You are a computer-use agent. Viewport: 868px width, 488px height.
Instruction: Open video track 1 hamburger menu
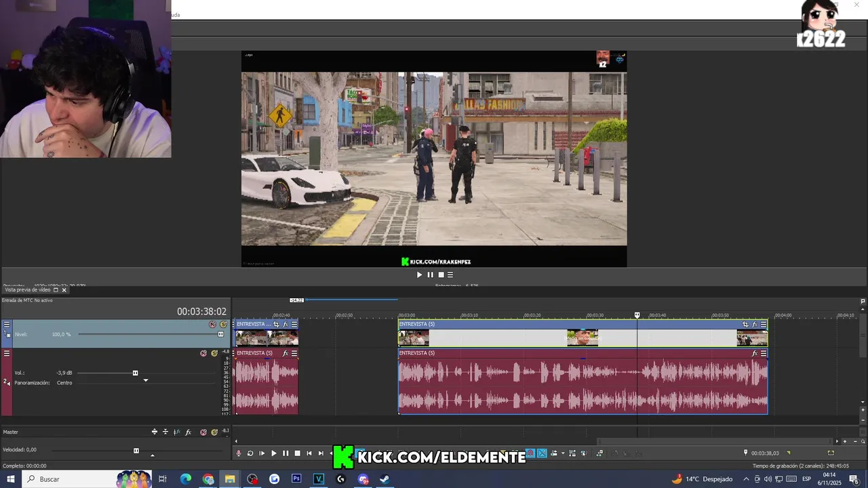tap(7, 325)
